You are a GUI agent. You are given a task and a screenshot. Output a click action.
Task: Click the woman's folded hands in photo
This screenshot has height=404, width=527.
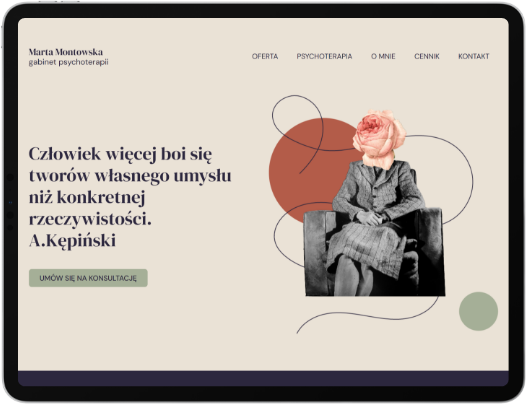click(370, 218)
